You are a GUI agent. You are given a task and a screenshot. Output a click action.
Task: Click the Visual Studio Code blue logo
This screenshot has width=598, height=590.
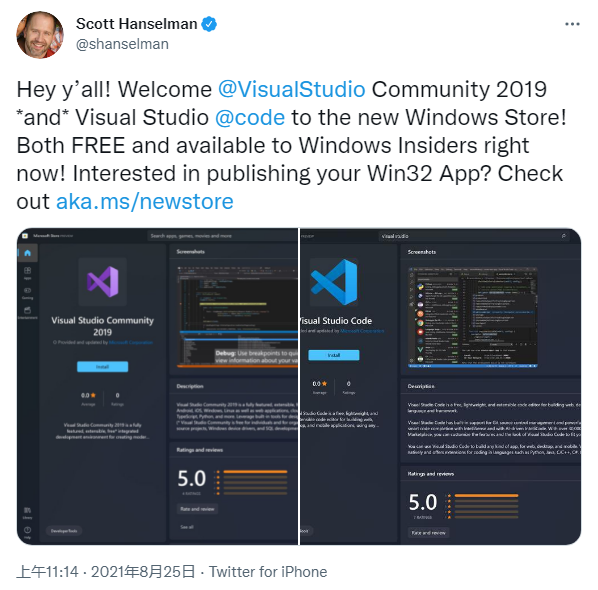[x=334, y=282]
